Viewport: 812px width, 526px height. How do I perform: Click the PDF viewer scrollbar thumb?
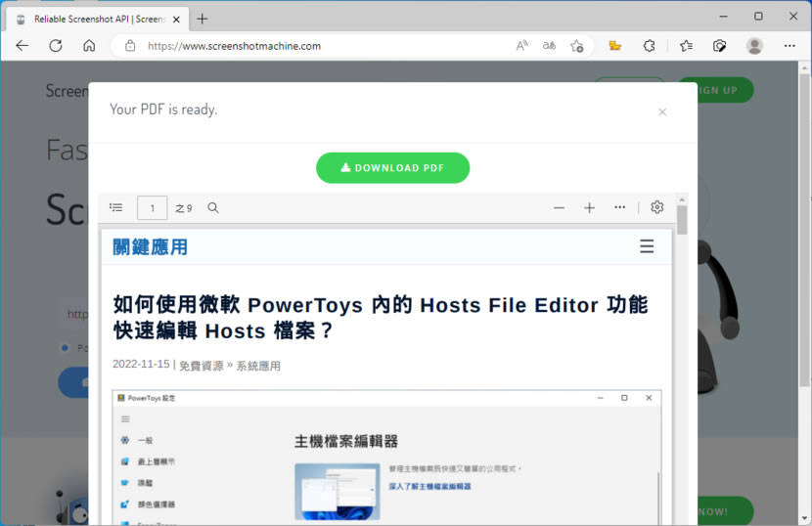pyautogui.click(x=682, y=220)
